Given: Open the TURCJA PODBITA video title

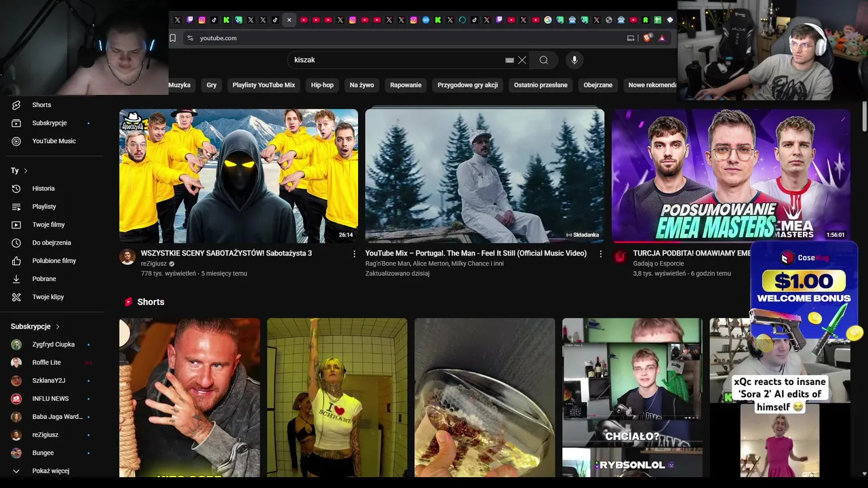Looking at the screenshot, I should pyautogui.click(x=692, y=253).
